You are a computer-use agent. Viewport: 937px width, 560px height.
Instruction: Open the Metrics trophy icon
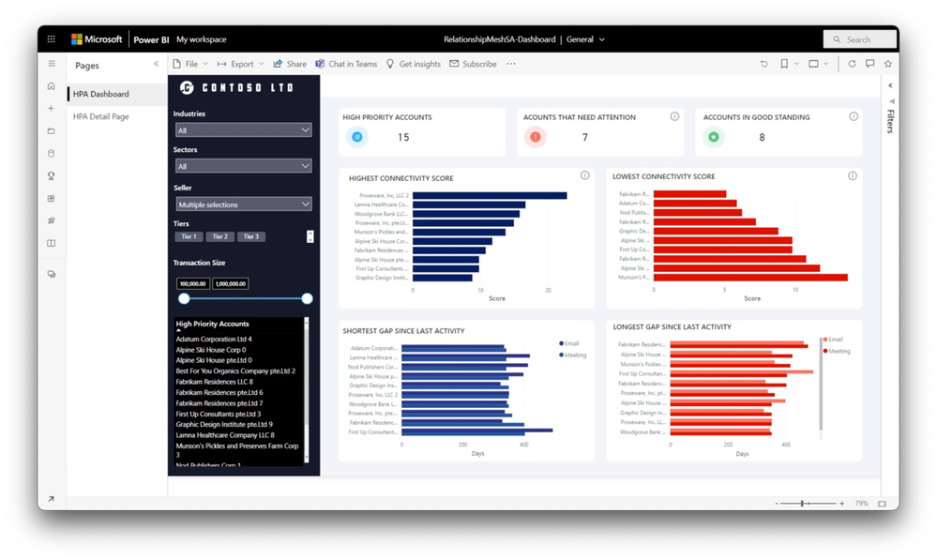pos(52,175)
